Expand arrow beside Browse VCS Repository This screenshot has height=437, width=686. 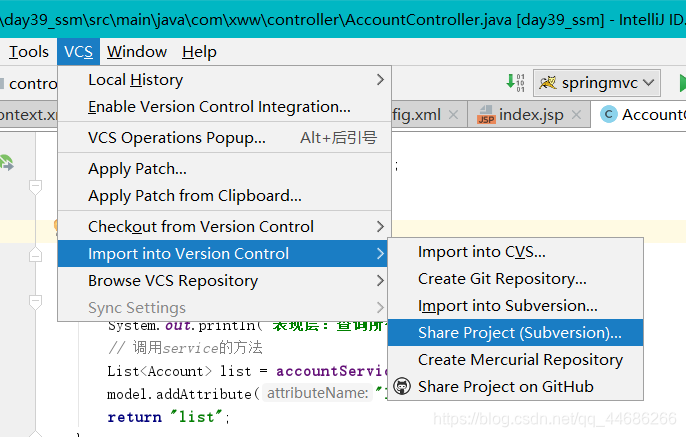(380, 281)
